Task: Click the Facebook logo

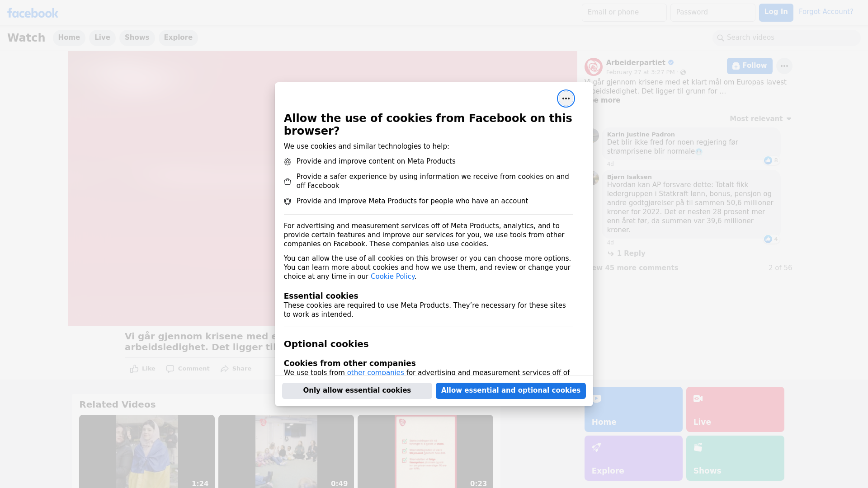Action: pos(33,13)
